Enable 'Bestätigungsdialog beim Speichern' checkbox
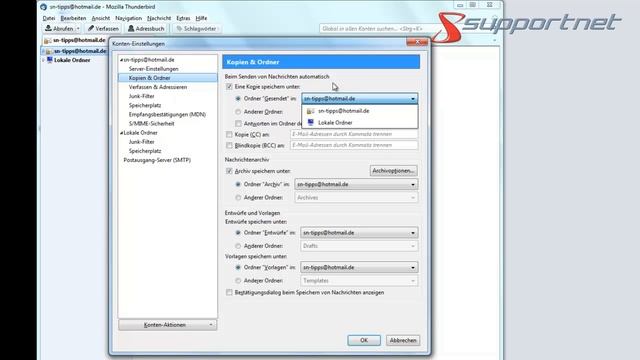This screenshot has height=360, width=640. coord(229,292)
